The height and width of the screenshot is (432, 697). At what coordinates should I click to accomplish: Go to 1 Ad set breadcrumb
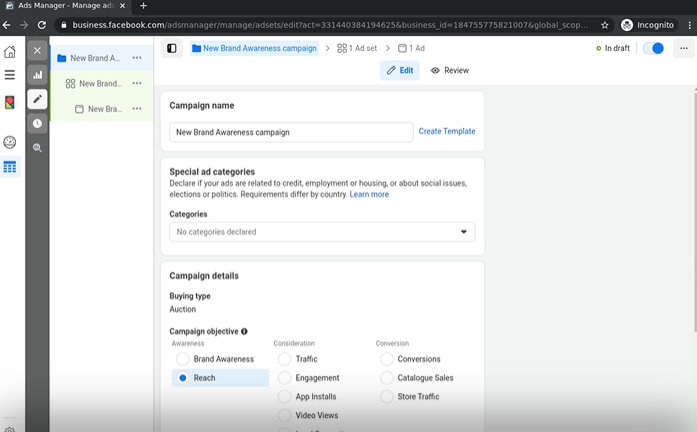coord(356,48)
